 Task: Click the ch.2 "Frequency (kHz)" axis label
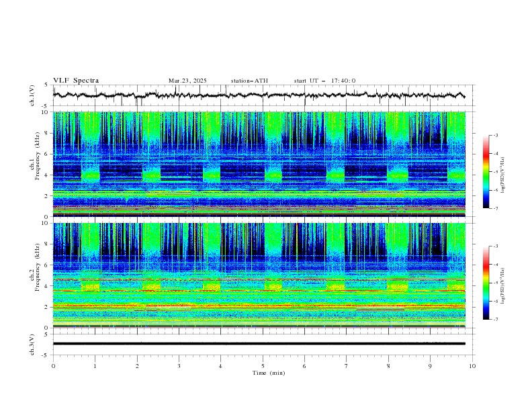(38, 267)
